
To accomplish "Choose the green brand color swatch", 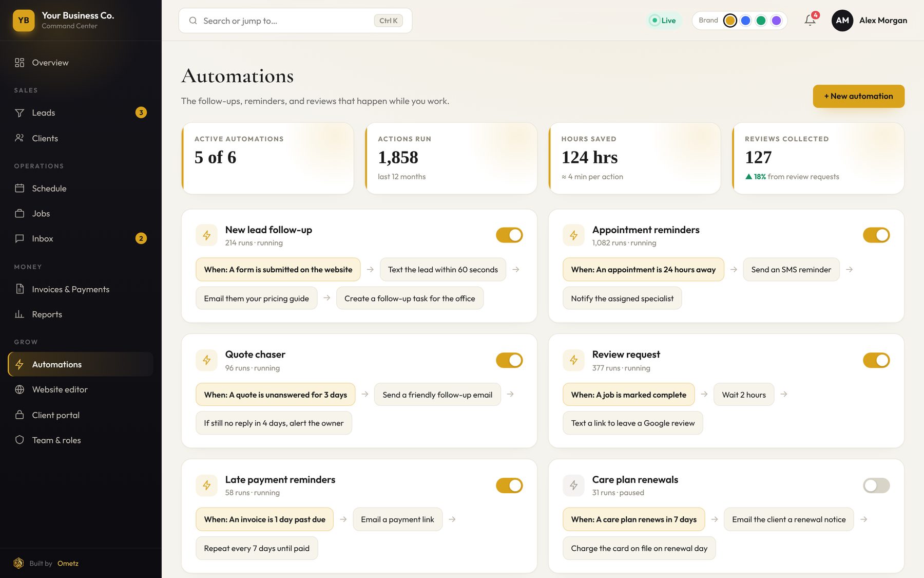I will coord(761,21).
